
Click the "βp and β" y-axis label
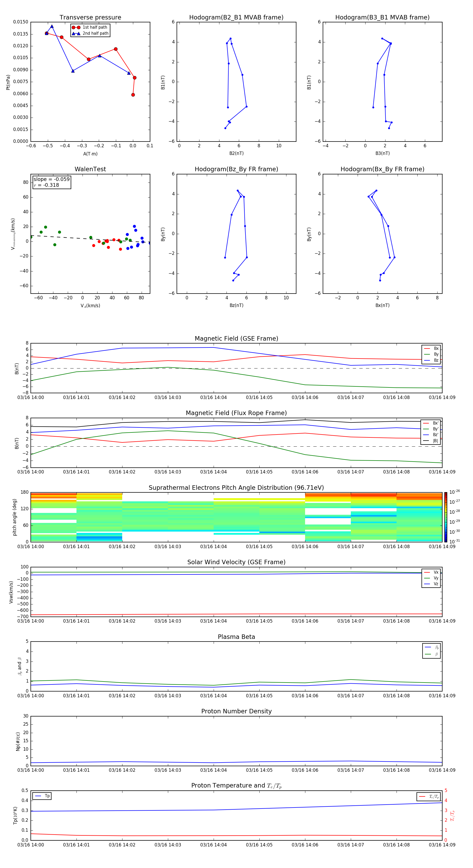[x=19, y=666]
